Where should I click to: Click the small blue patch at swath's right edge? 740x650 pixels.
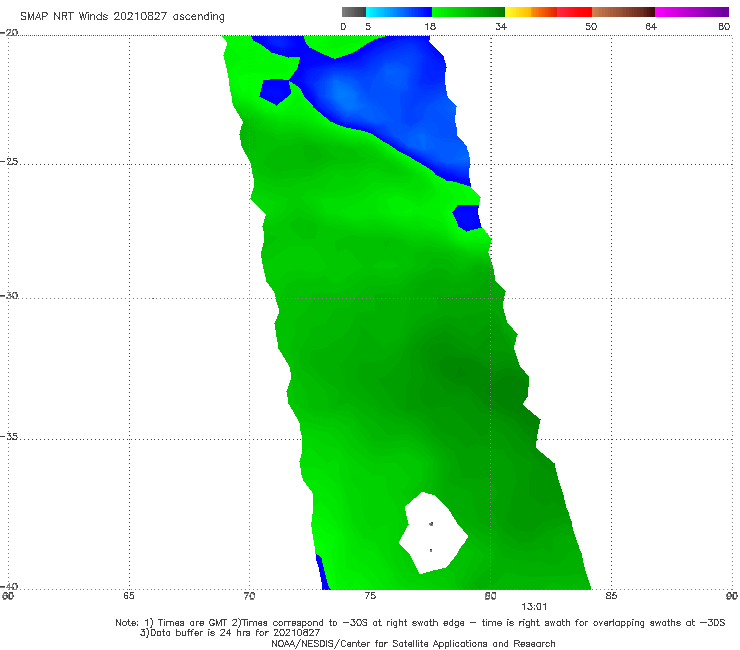(x=467, y=217)
